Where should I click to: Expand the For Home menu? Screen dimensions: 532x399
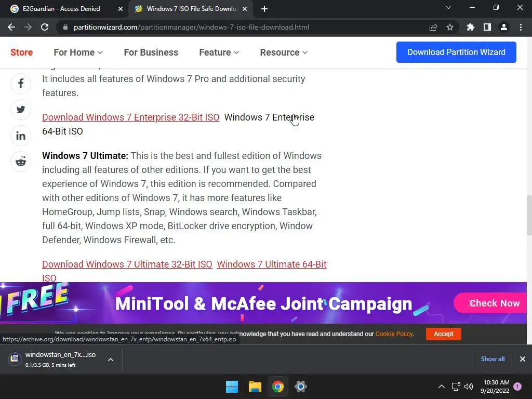[x=78, y=52]
